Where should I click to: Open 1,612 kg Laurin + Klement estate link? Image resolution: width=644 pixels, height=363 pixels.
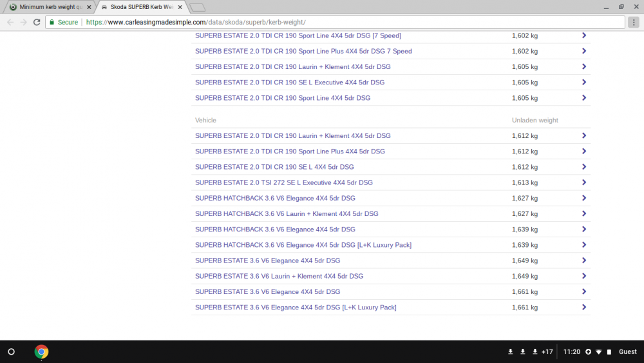[293, 136]
